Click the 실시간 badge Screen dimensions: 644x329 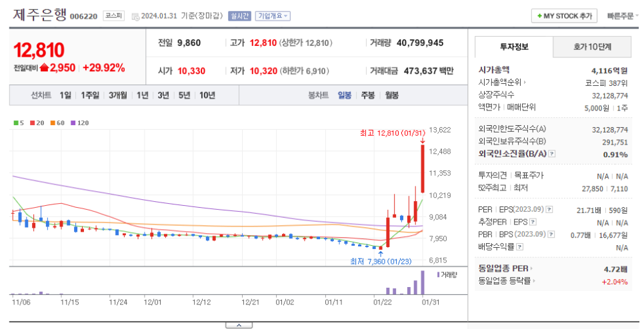click(239, 16)
